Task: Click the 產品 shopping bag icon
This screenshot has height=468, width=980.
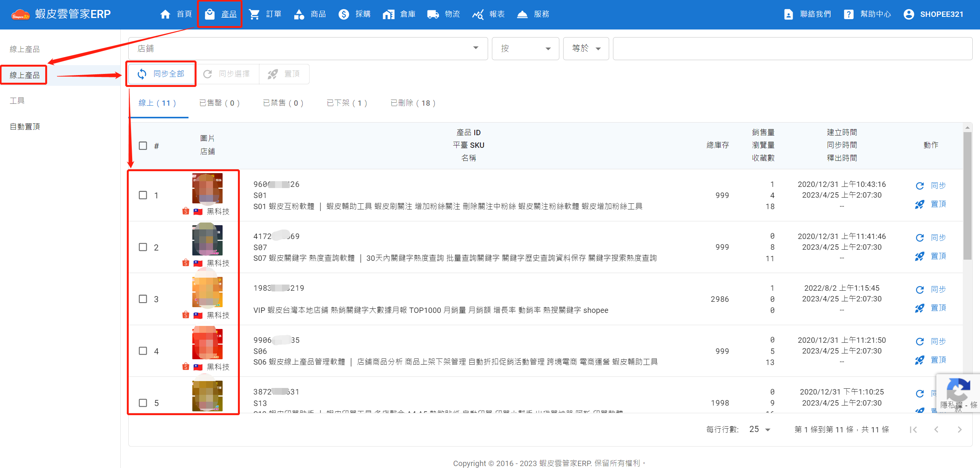Action: pyautogui.click(x=210, y=14)
